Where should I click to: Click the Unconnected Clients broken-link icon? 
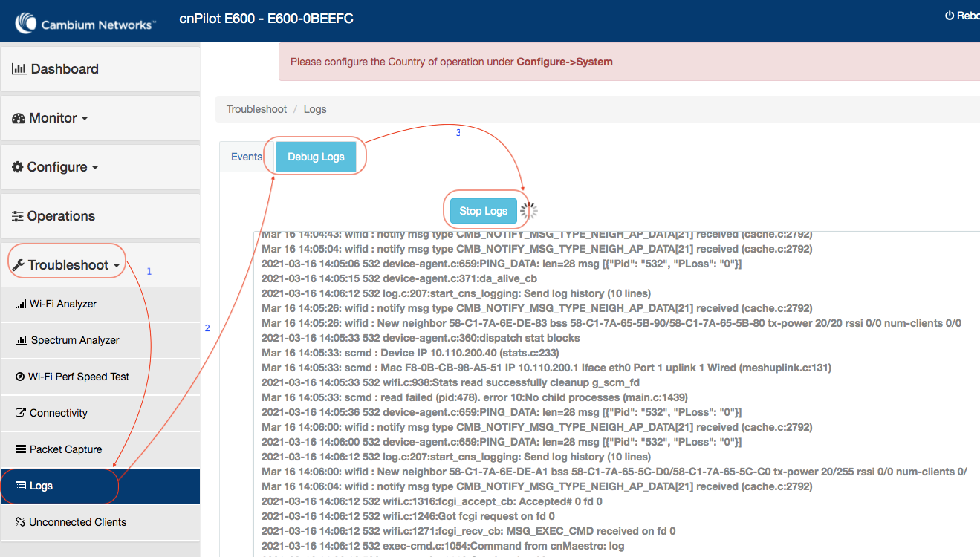click(21, 522)
